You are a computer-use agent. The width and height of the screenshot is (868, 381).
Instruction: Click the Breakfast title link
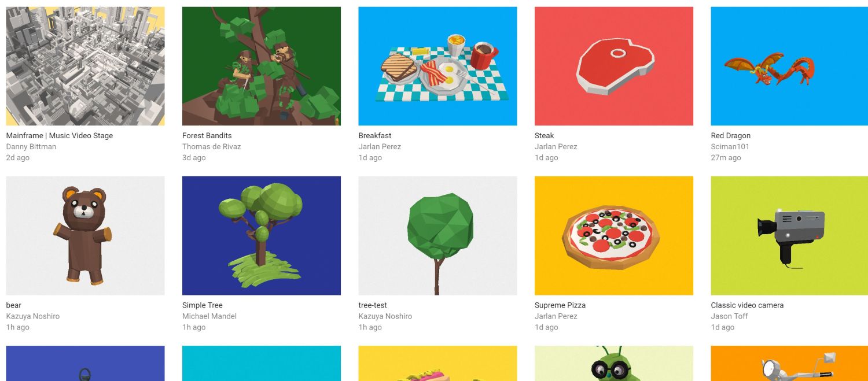(375, 136)
